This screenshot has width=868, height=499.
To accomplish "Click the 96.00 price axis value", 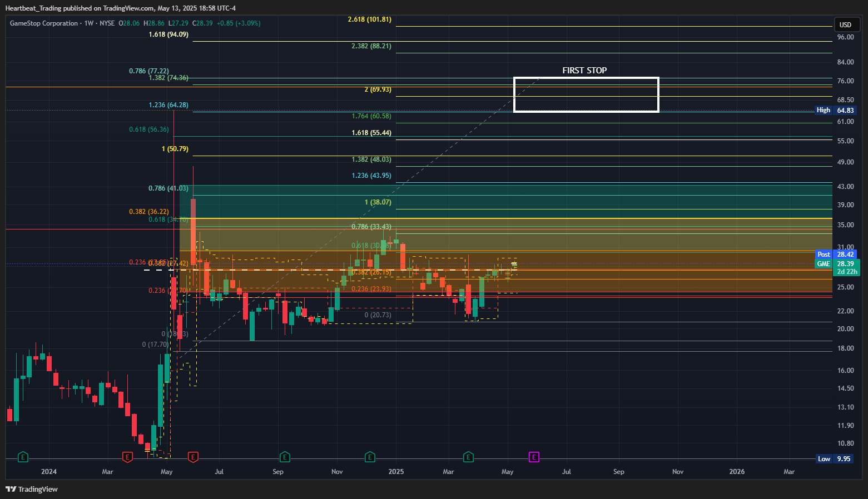I will tap(845, 37).
